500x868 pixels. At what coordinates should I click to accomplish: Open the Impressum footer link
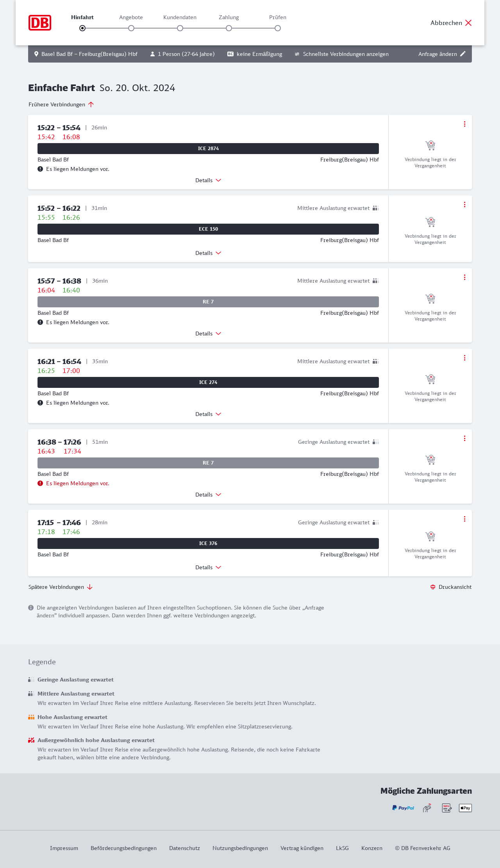64,848
